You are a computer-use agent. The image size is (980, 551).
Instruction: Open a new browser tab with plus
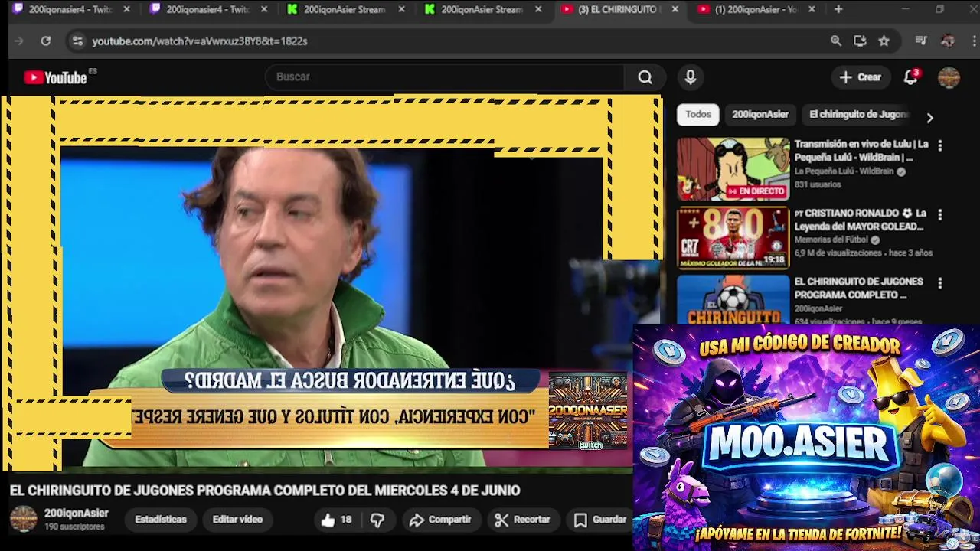coord(838,9)
